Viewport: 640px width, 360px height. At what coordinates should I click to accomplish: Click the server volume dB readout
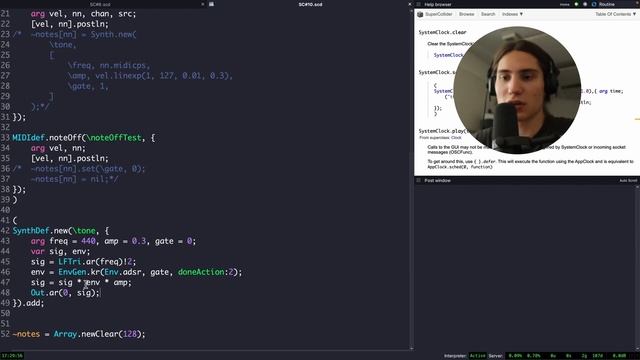[619, 356]
